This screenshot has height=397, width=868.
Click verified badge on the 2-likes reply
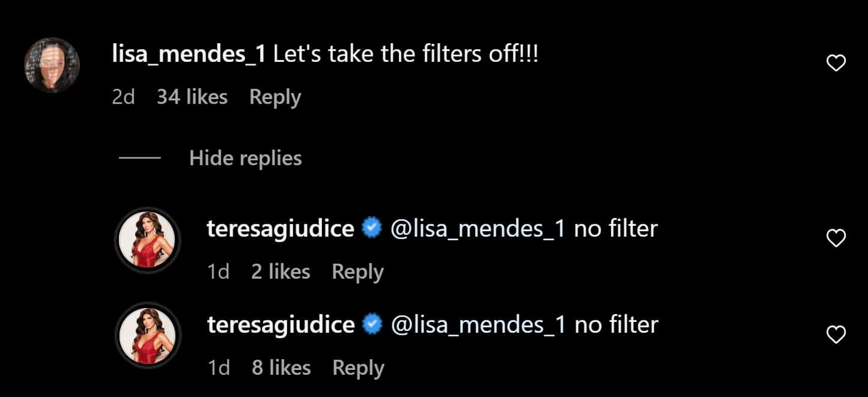coord(372,229)
